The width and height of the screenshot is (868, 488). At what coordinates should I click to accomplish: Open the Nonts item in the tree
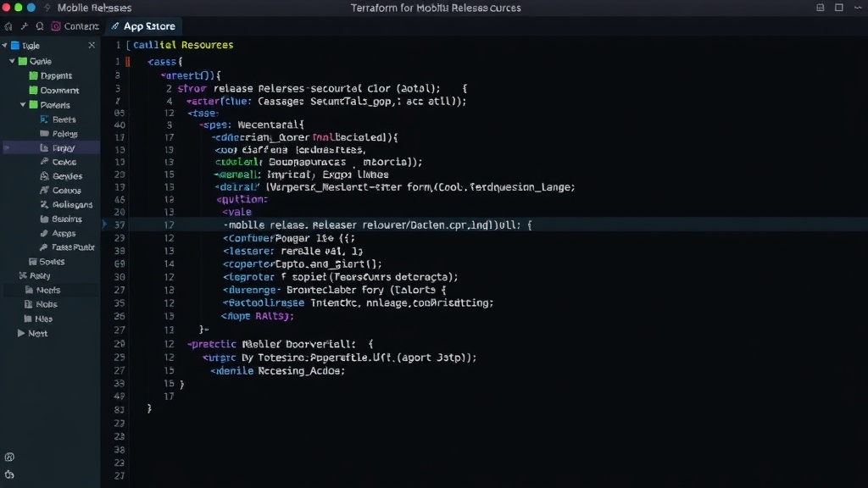tap(48, 290)
